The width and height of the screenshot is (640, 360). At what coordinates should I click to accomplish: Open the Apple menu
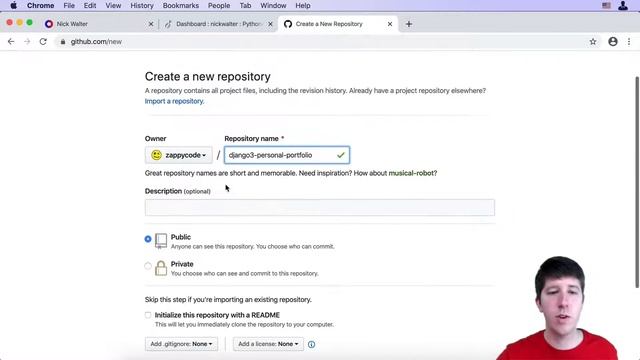13,6
